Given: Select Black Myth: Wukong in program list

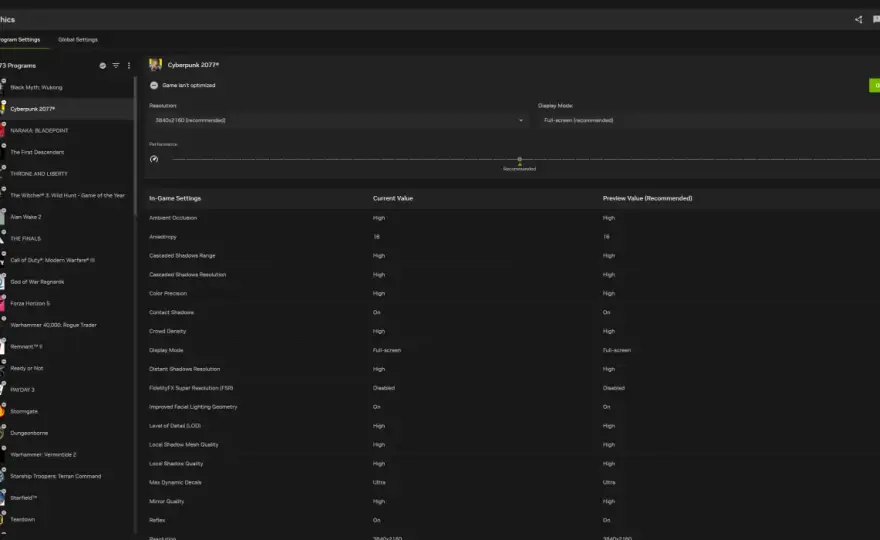Looking at the screenshot, I should click(x=67, y=88).
